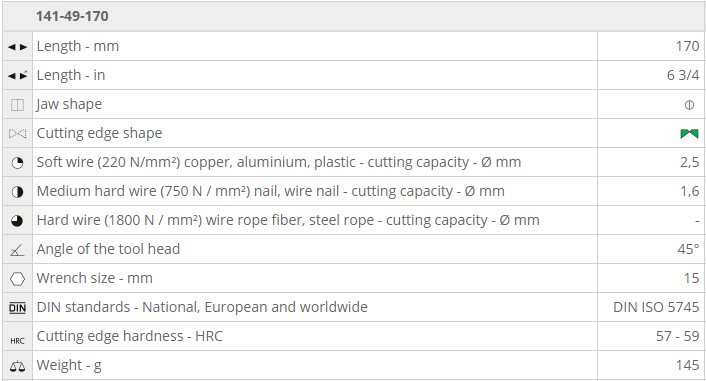
Task: Click the Hard wire three-quarter circle icon
Action: click(18, 221)
